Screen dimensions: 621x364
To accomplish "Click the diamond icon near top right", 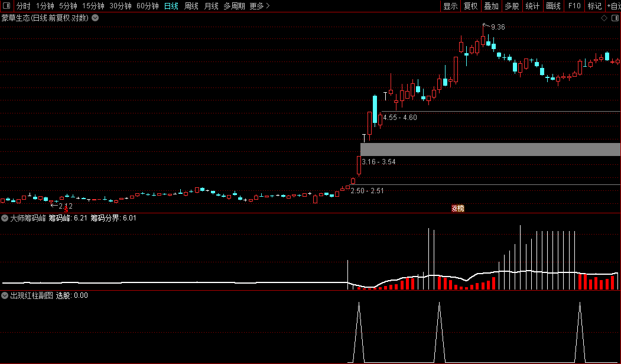I will click(x=604, y=18).
